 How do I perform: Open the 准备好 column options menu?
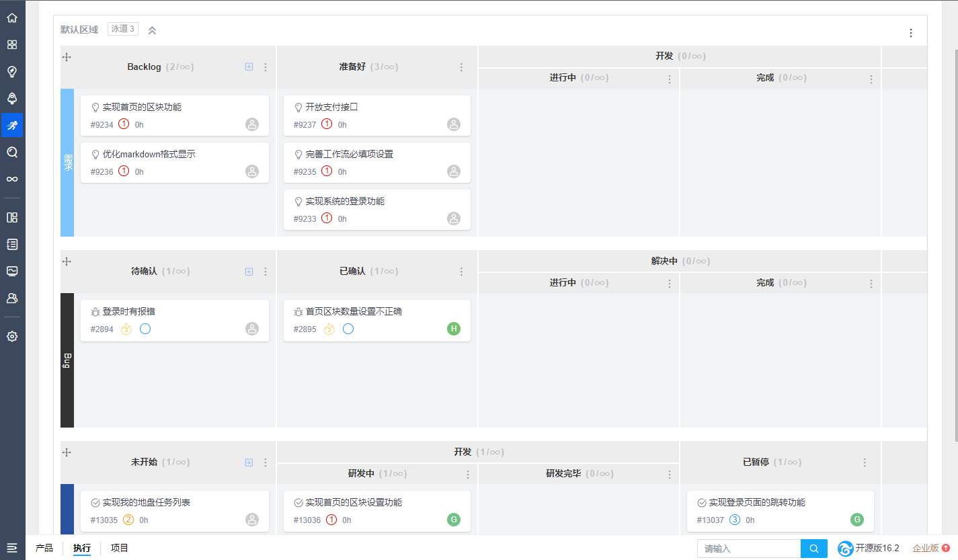(461, 67)
